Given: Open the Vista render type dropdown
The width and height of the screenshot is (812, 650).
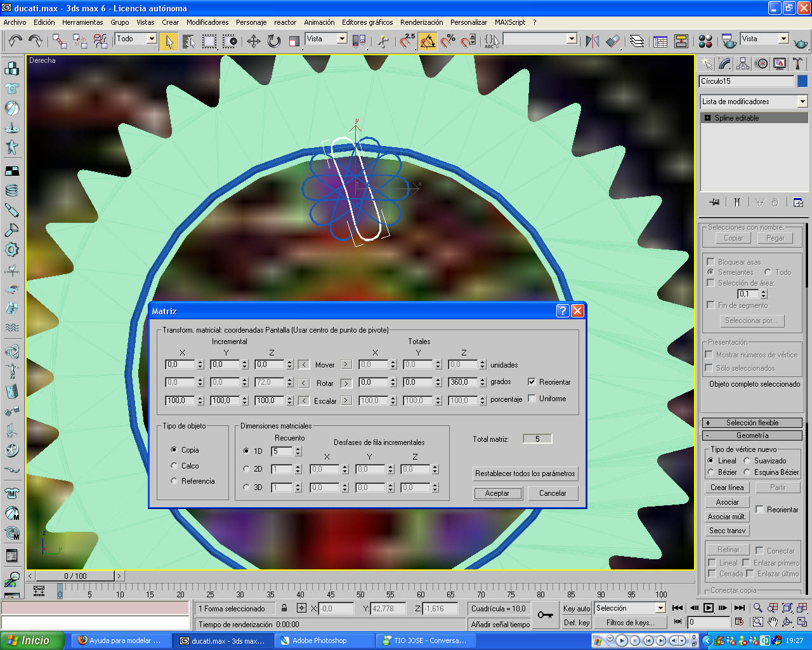Looking at the screenshot, I should pos(783,39).
